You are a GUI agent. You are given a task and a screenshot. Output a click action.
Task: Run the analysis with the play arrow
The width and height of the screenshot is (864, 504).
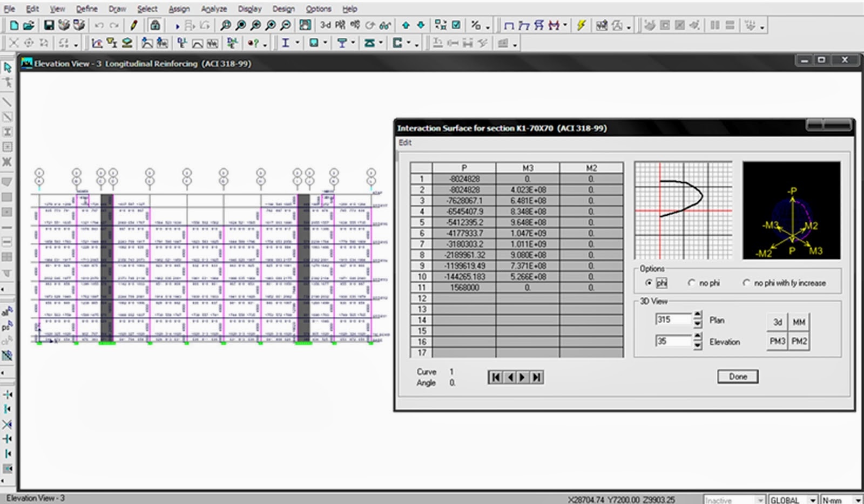pyautogui.click(x=177, y=26)
